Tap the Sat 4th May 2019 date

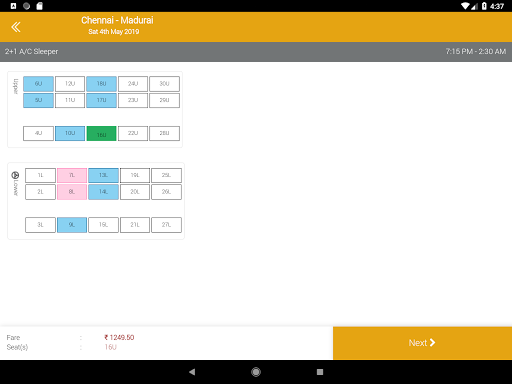pos(114,32)
